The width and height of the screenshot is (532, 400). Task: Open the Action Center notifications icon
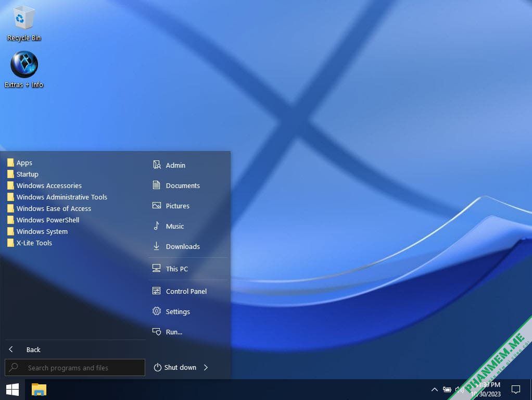click(516, 390)
